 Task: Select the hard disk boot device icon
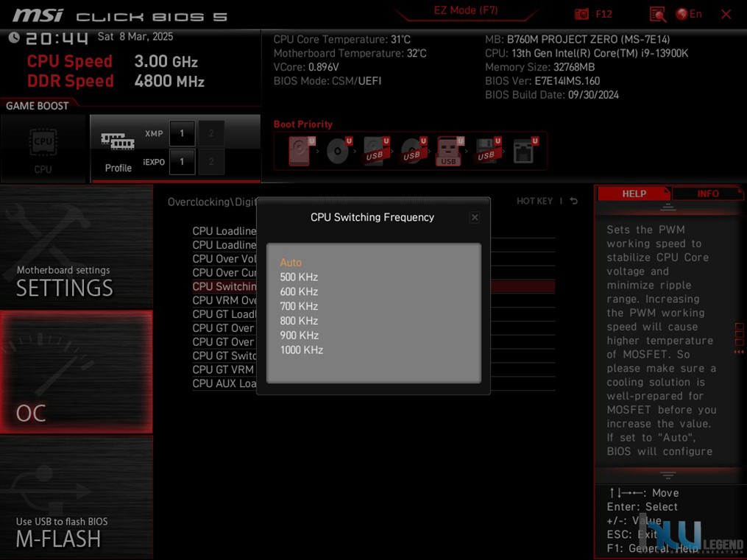click(300, 151)
